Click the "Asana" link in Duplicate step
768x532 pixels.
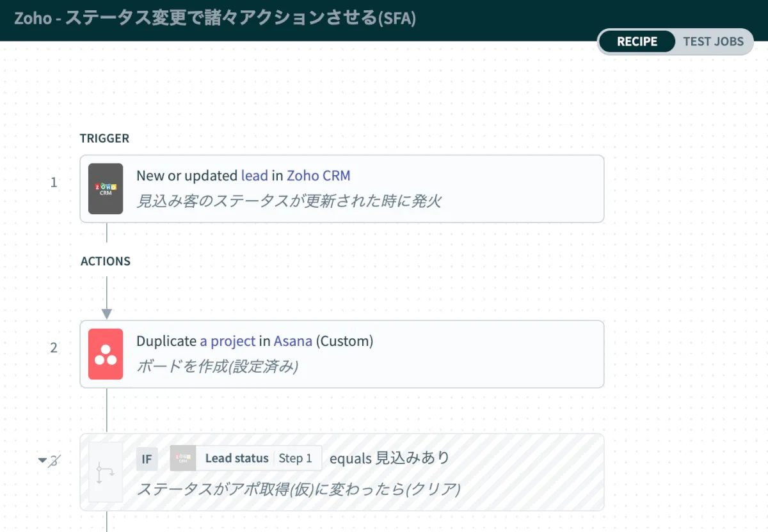(x=292, y=341)
